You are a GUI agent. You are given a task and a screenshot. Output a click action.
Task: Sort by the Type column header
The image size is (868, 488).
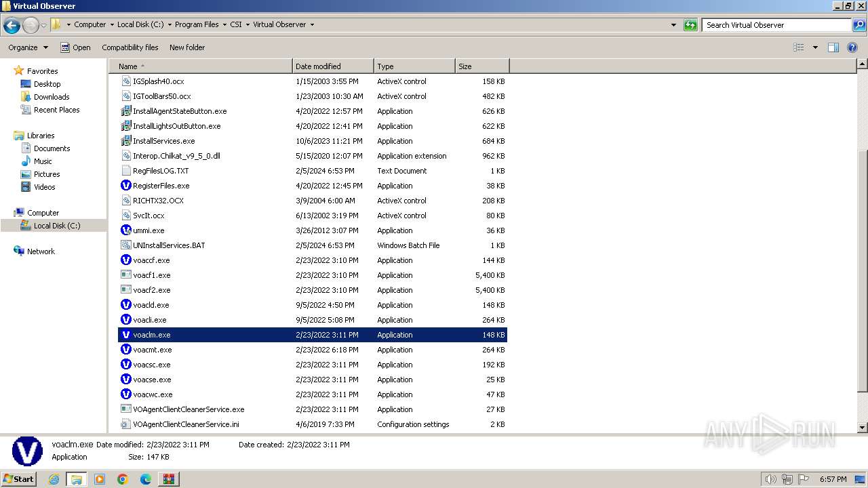(x=414, y=66)
